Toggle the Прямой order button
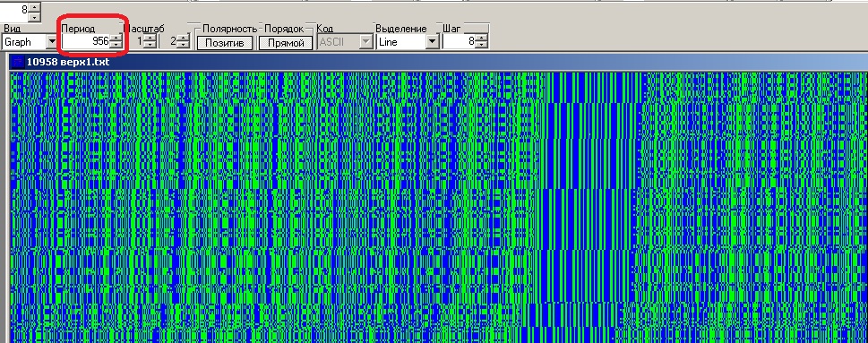 click(285, 43)
